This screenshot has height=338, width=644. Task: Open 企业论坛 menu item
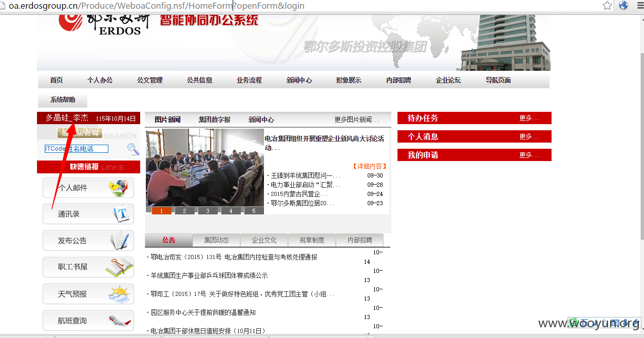(448, 80)
